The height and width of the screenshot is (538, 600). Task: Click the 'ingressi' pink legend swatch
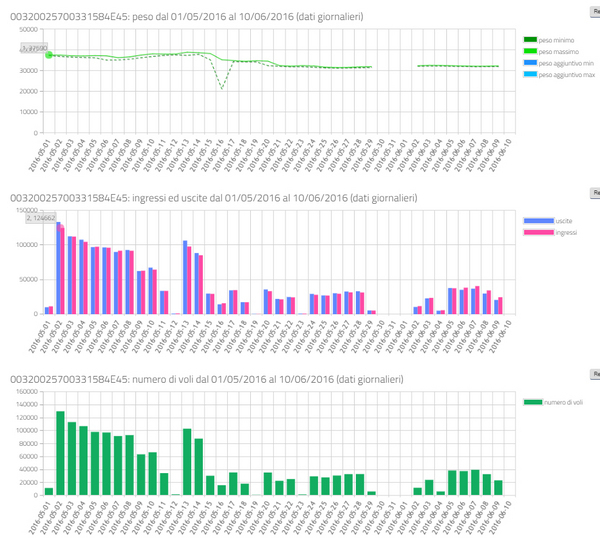click(537, 231)
